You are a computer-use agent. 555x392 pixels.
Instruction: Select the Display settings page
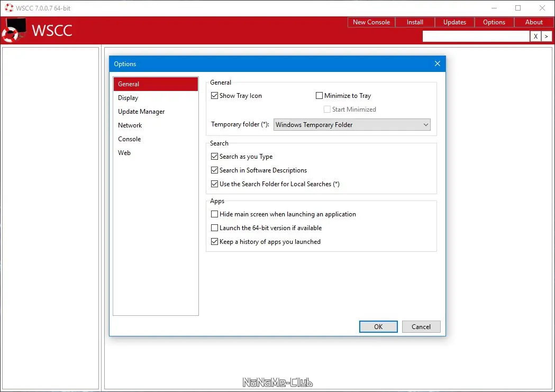[128, 97]
